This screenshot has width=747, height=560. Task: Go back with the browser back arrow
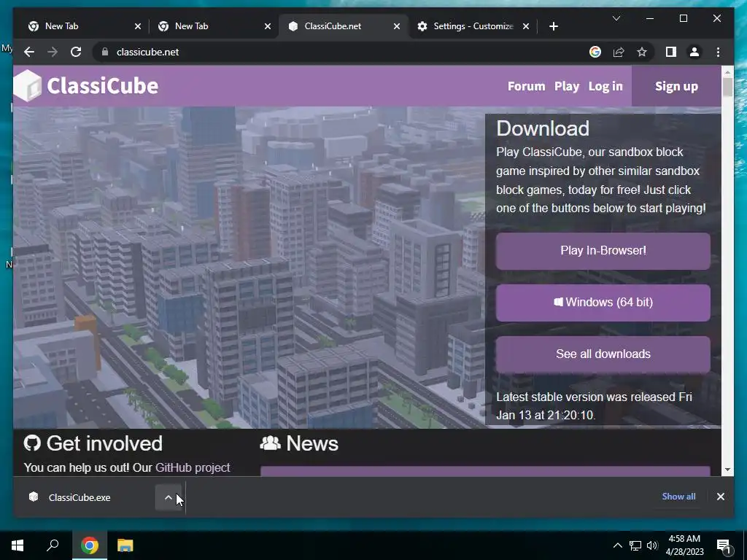[29, 52]
